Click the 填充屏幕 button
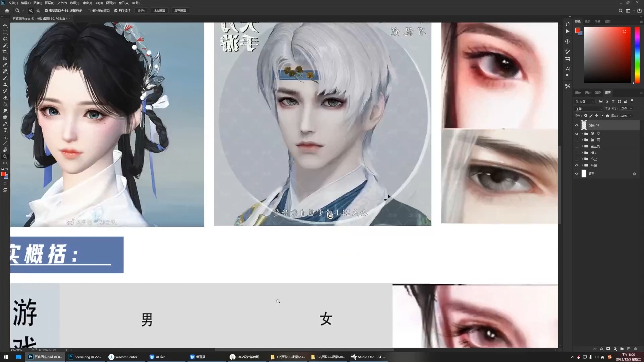Image resolution: width=644 pixels, height=362 pixels. click(x=180, y=11)
